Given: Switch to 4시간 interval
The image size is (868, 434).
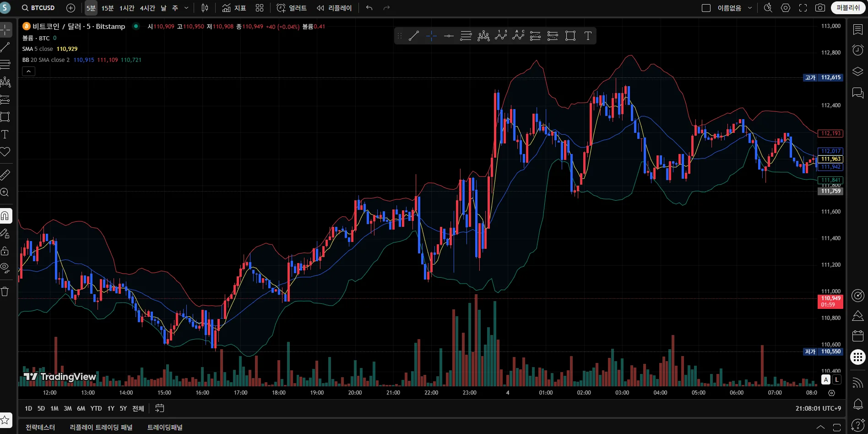Looking at the screenshot, I should pos(147,8).
